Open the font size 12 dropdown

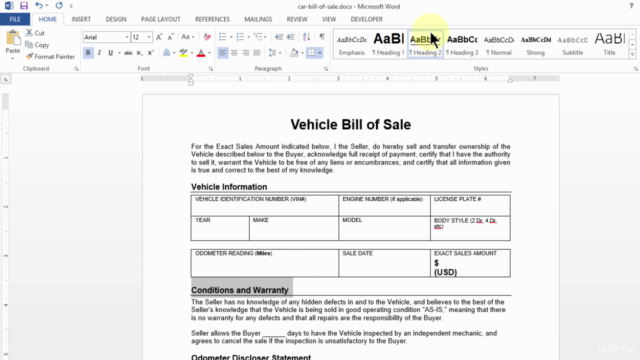point(149,37)
